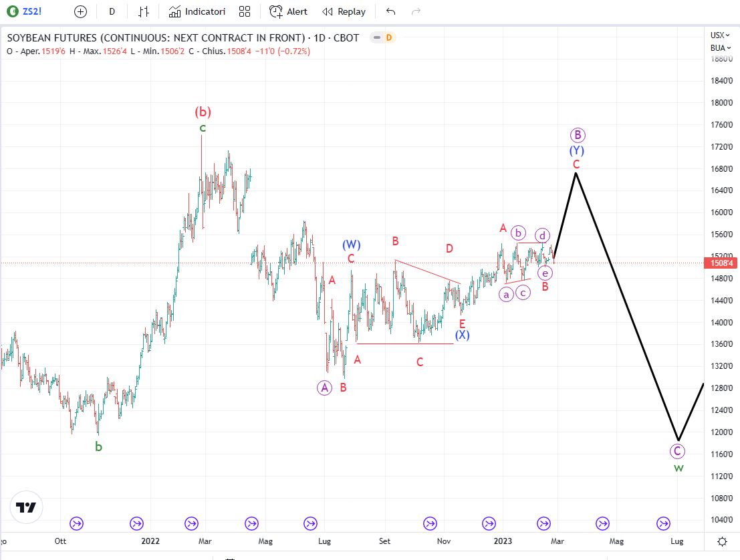
Task: Click the contract rollover marker before Lug 2023
Action: (663, 523)
